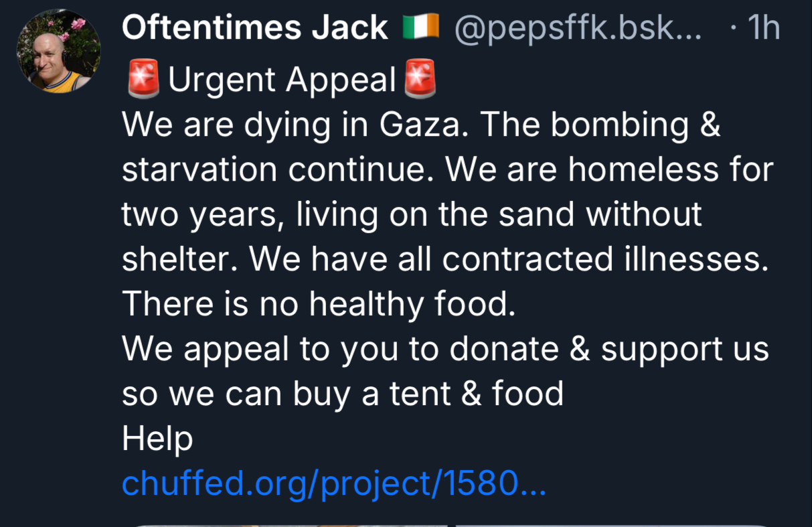Click the siren emoji after Urgent Appeal

[420, 79]
